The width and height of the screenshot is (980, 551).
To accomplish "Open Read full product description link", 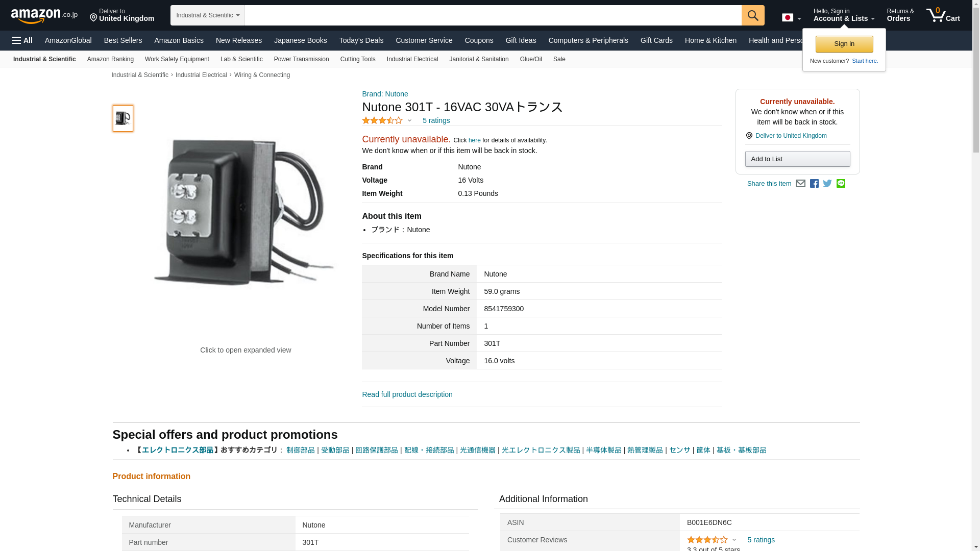I will tap(407, 394).
